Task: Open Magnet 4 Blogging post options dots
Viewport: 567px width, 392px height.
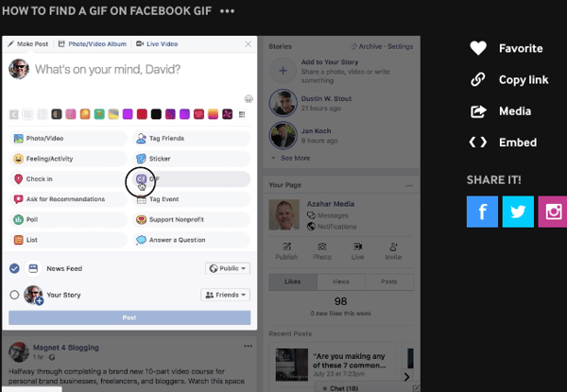Action: pyautogui.click(x=248, y=346)
